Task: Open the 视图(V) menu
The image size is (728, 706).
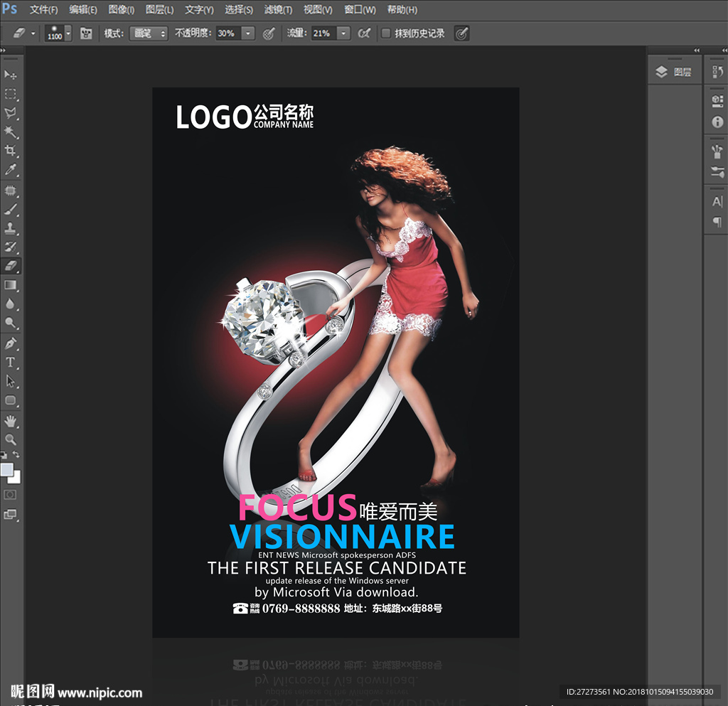Action: coord(318,10)
